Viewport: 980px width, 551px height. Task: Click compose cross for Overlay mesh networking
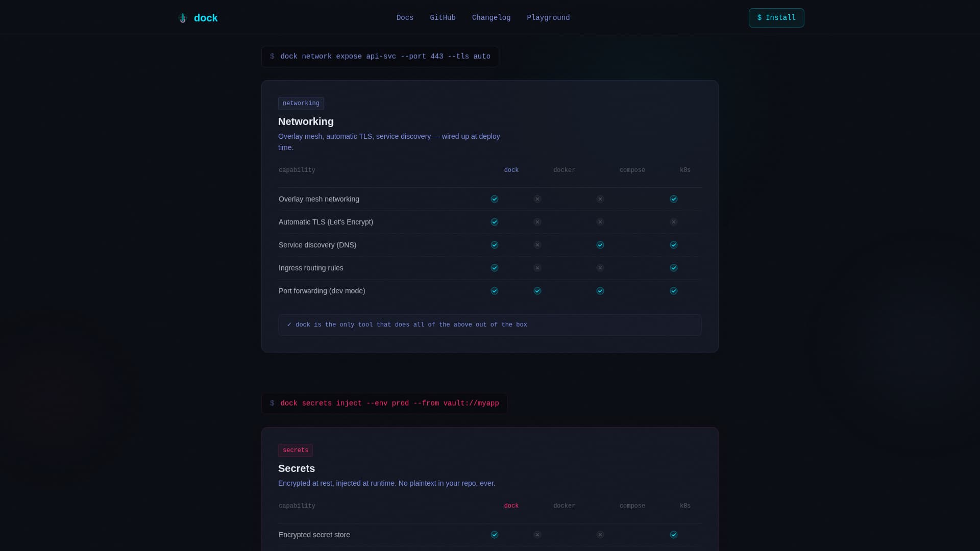click(x=600, y=199)
